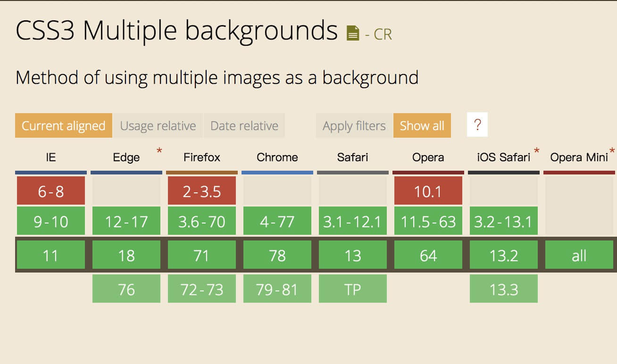The height and width of the screenshot is (364, 617).
Task: Click the Safari browser column heading
Action: pos(353,157)
